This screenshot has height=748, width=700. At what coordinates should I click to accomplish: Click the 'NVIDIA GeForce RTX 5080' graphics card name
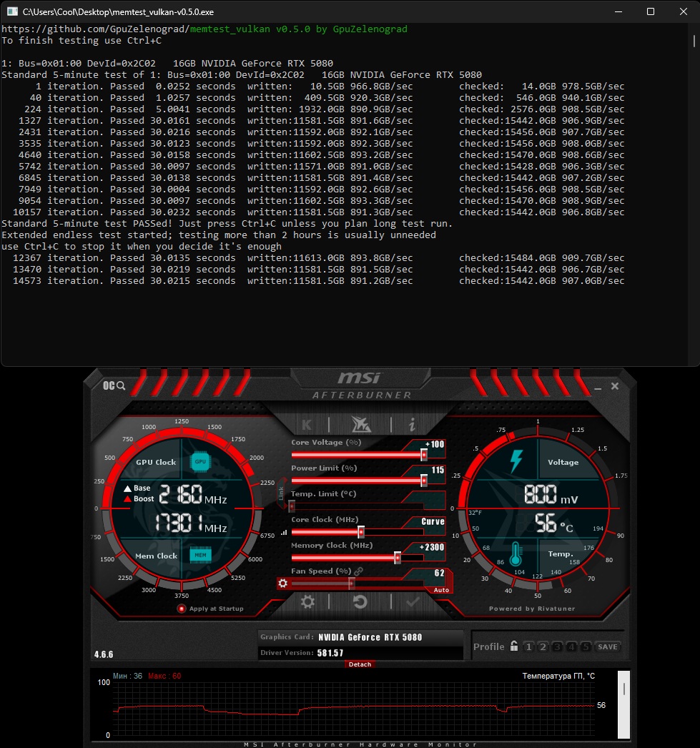[370, 637]
